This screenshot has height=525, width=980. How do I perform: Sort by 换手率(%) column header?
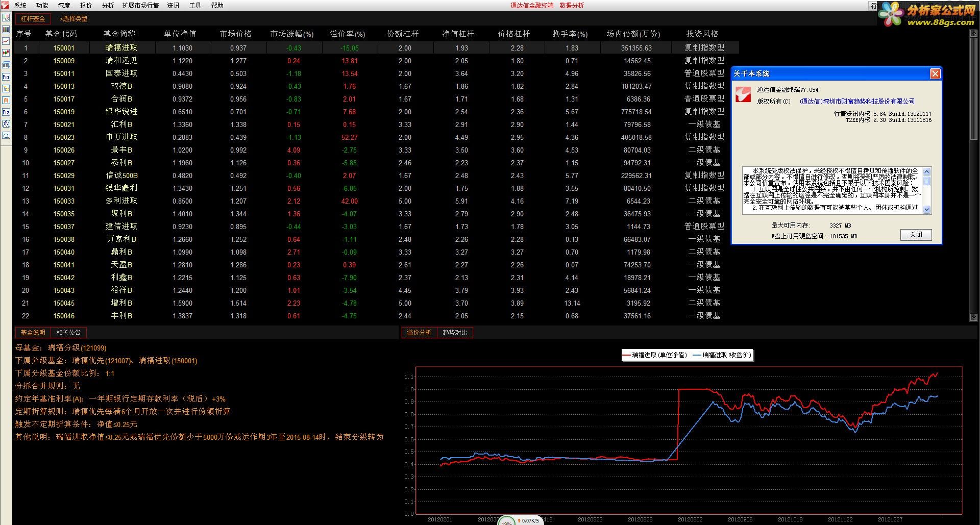570,34
